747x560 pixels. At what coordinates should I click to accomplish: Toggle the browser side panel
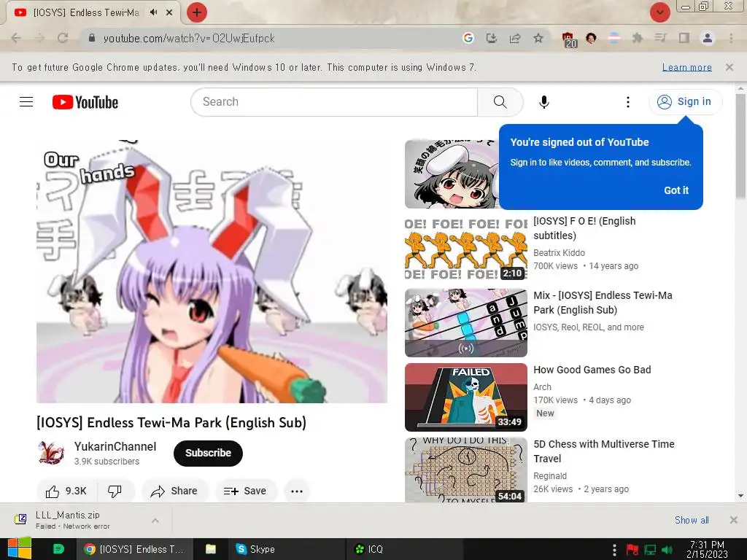[684, 38]
